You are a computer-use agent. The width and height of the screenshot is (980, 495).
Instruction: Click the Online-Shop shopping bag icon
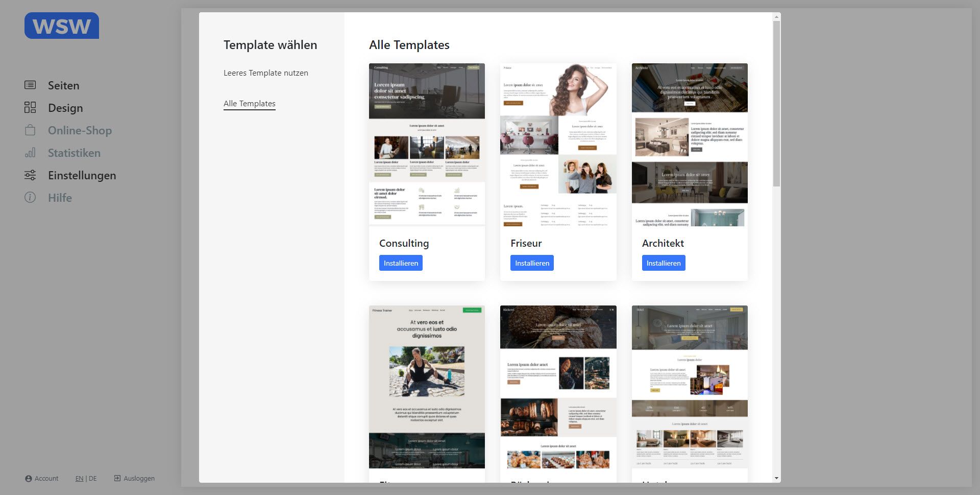(x=30, y=130)
